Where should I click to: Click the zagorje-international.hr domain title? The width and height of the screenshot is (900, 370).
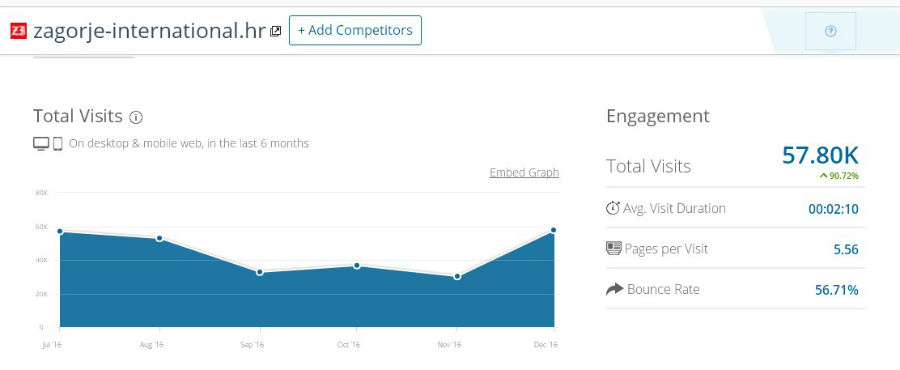click(x=149, y=31)
